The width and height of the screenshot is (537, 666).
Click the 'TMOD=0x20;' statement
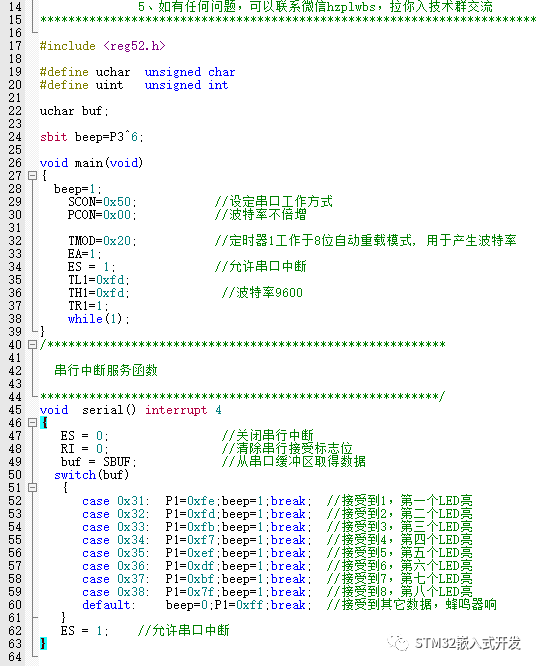pos(102,241)
